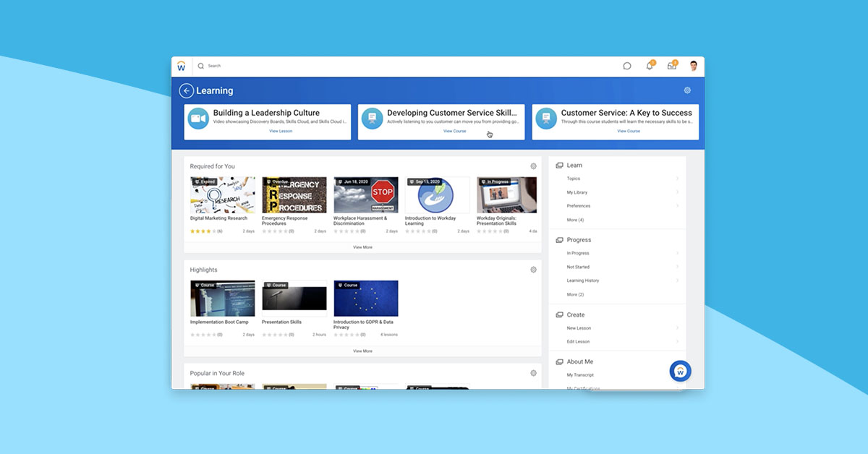Open Highlights section settings gear
Screen dimensions: 868x454
click(533, 270)
